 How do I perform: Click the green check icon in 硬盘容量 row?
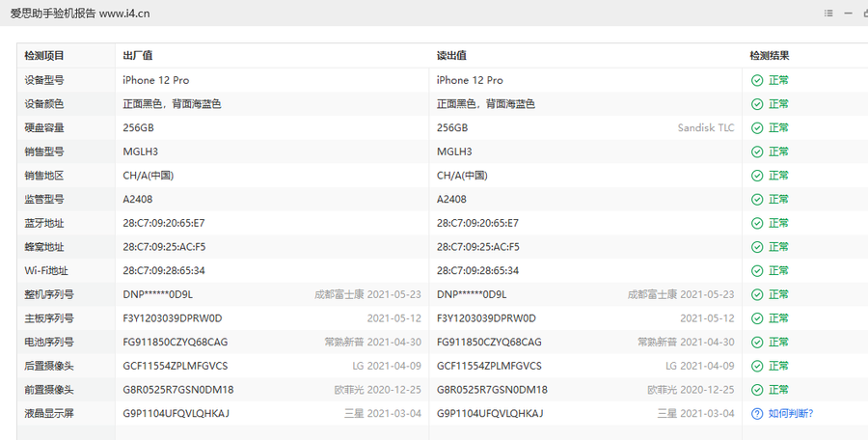pyautogui.click(x=757, y=127)
